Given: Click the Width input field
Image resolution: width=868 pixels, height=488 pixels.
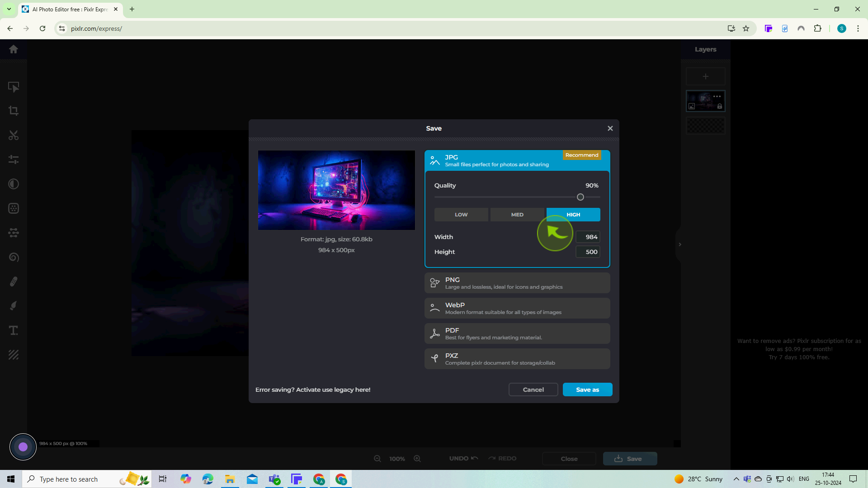Looking at the screenshot, I should point(589,237).
